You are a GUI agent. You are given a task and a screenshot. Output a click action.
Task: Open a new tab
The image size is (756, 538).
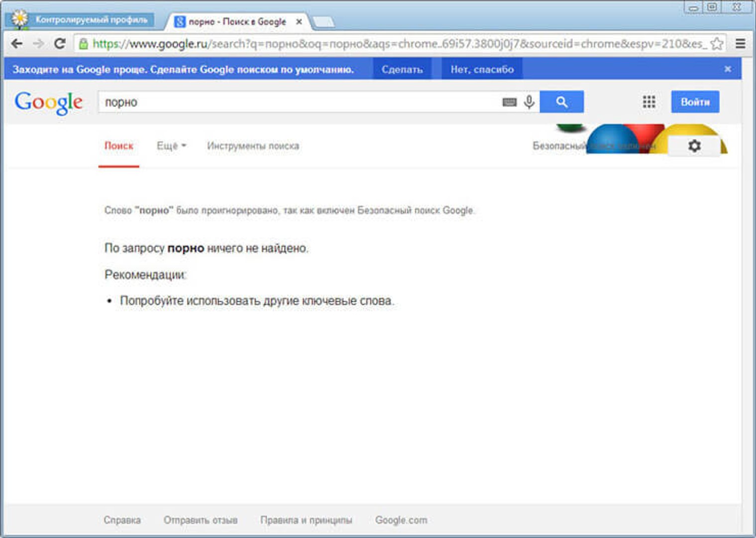click(x=324, y=22)
